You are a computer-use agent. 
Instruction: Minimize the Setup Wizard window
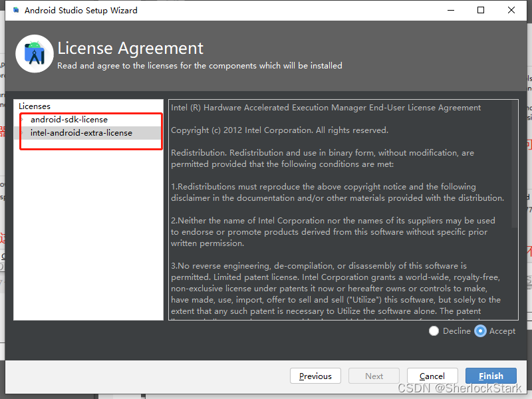point(451,10)
